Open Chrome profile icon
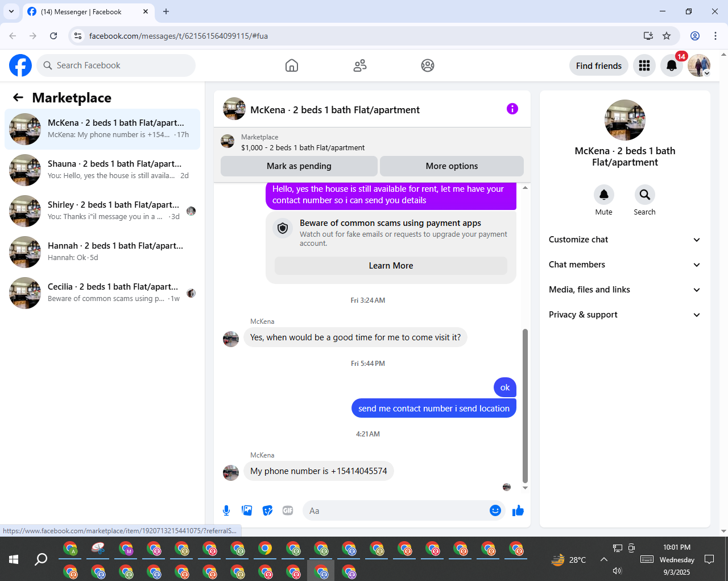 [695, 36]
